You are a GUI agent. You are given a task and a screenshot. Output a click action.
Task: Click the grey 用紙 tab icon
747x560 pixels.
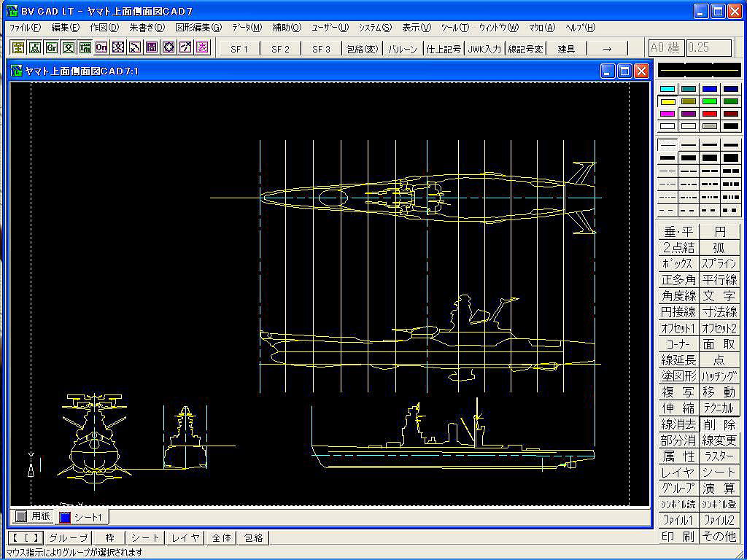(20, 516)
